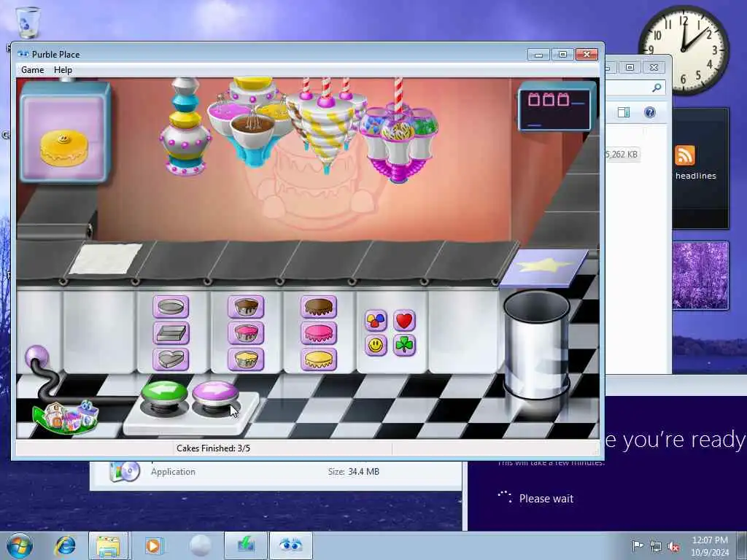The width and height of the screenshot is (747, 560).
Task: Click the desktop clock gadget
Action: (x=683, y=50)
